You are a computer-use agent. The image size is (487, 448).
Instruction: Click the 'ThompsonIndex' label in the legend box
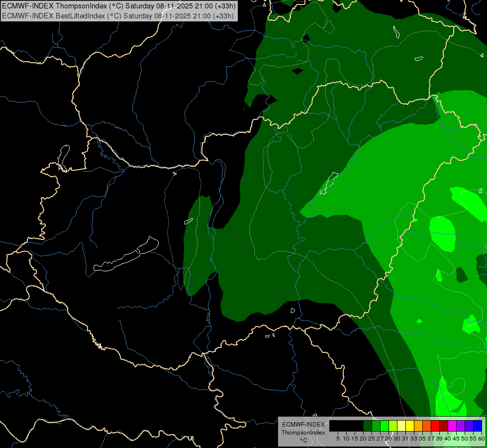[x=303, y=433]
